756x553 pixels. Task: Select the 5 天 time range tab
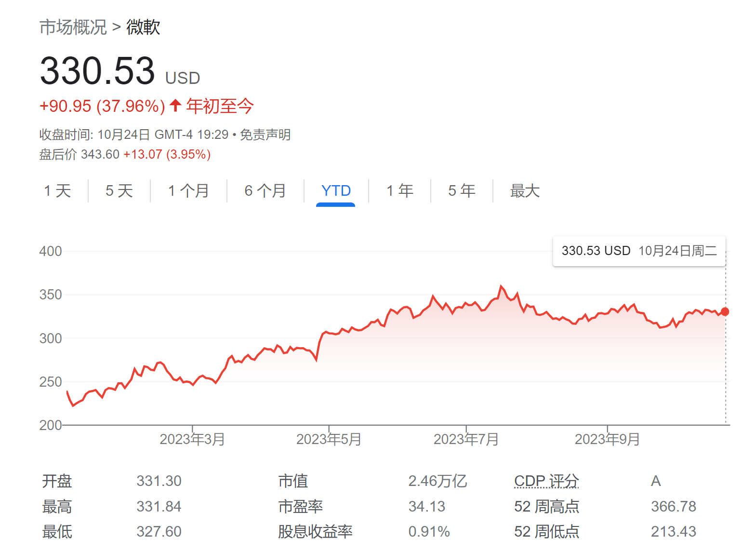click(119, 191)
